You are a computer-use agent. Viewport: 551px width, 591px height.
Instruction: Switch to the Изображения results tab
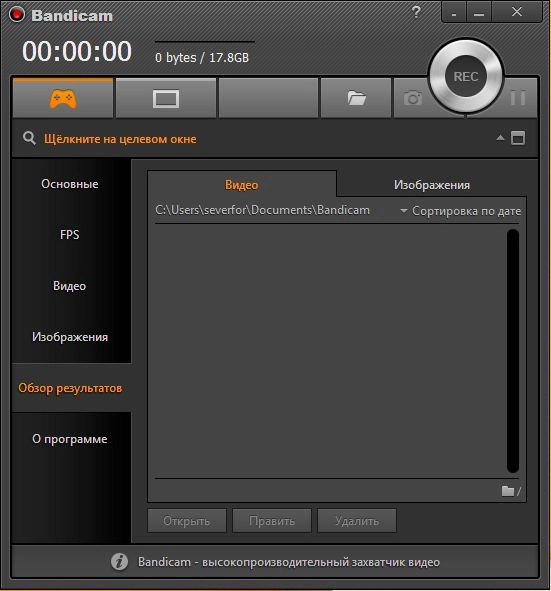tap(432, 185)
